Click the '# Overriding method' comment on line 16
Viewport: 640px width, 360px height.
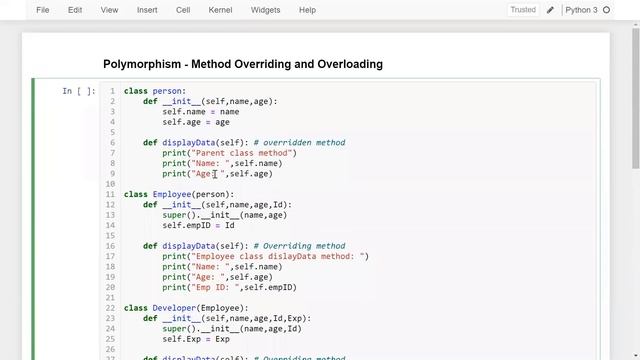tap(299, 246)
